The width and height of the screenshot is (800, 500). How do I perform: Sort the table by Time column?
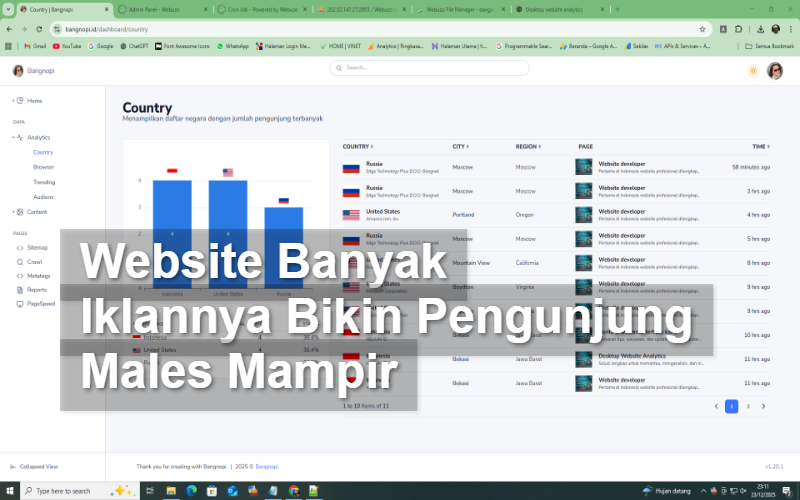[760, 146]
